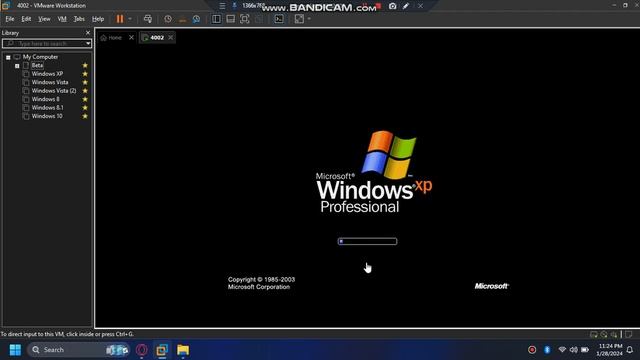This screenshot has height=360, width=640.
Task: Select Windows Vista in the library
Action: click(50, 82)
